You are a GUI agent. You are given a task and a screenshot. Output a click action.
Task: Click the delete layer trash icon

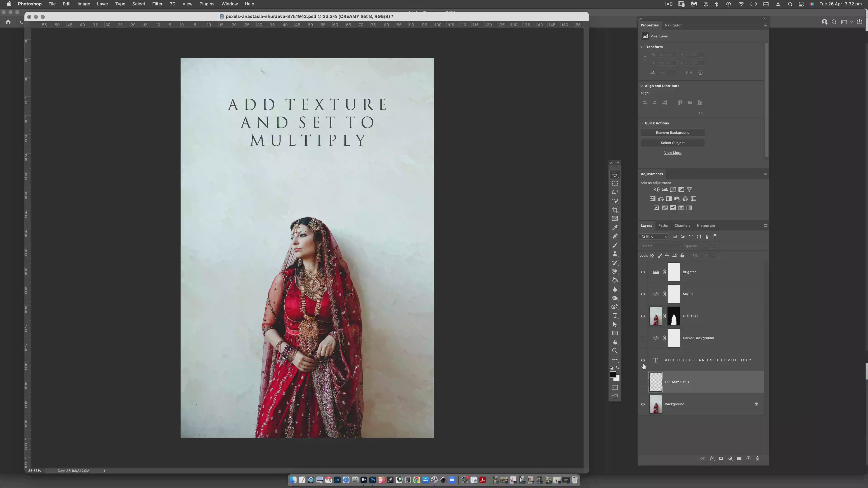tap(757, 458)
